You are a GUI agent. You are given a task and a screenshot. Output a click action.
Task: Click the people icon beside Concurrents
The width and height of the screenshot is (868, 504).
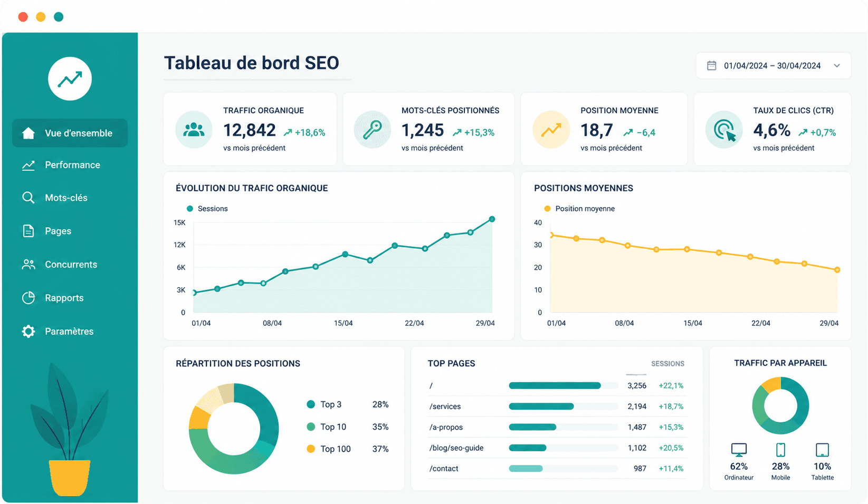28,264
